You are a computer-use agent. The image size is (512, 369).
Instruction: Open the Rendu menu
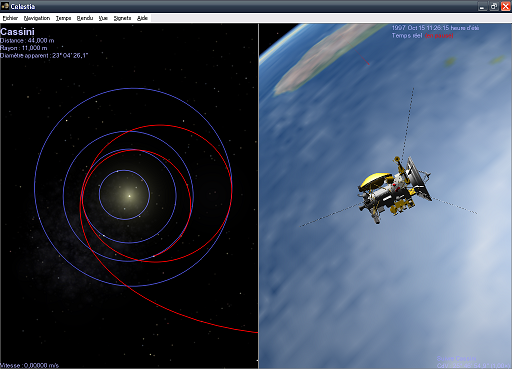[85, 18]
